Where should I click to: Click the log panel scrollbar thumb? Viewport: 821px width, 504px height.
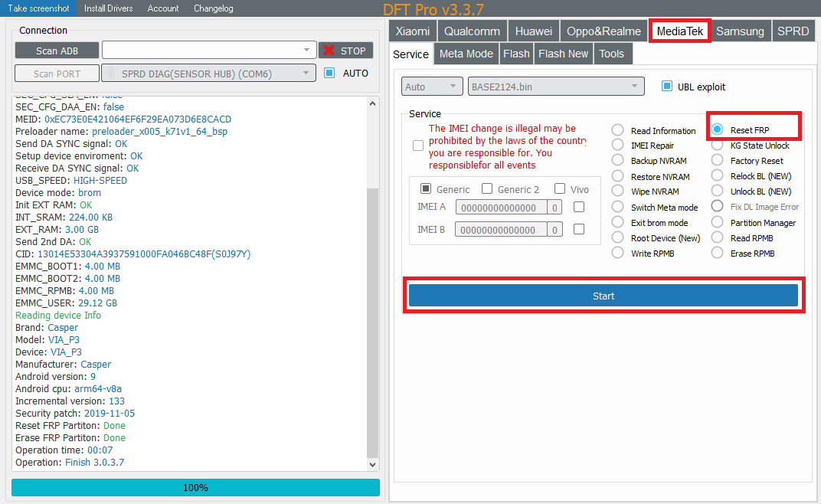[x=372, y=322]
